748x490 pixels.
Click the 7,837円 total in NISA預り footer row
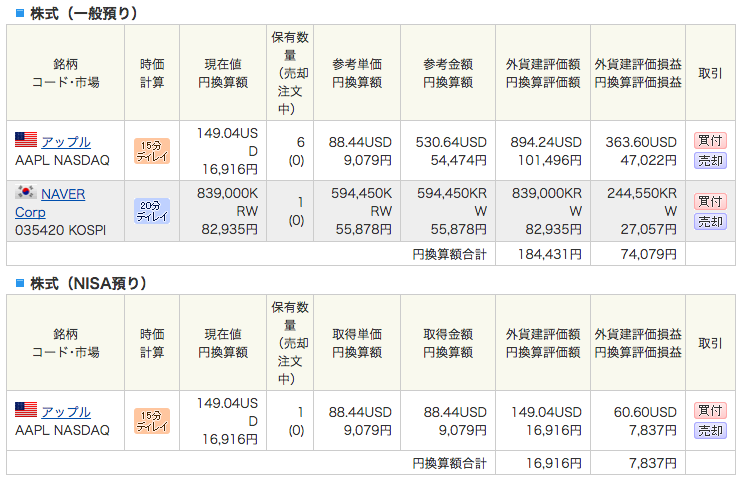(x=638, y=463)
